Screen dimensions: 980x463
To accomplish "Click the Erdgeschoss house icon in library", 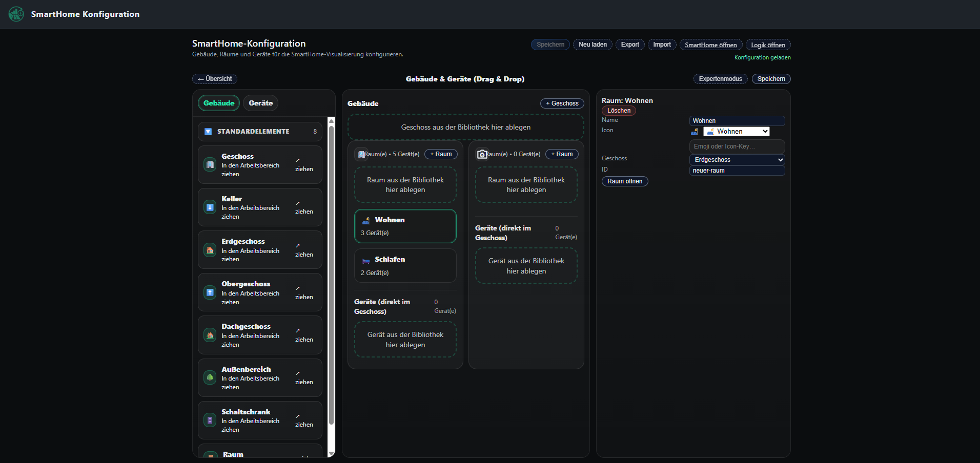I will (x=210, y=250).
